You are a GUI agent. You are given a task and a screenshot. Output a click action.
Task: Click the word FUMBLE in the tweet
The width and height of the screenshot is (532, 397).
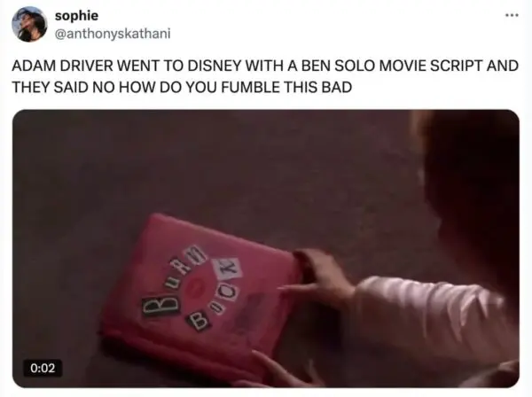click(251, 87)
